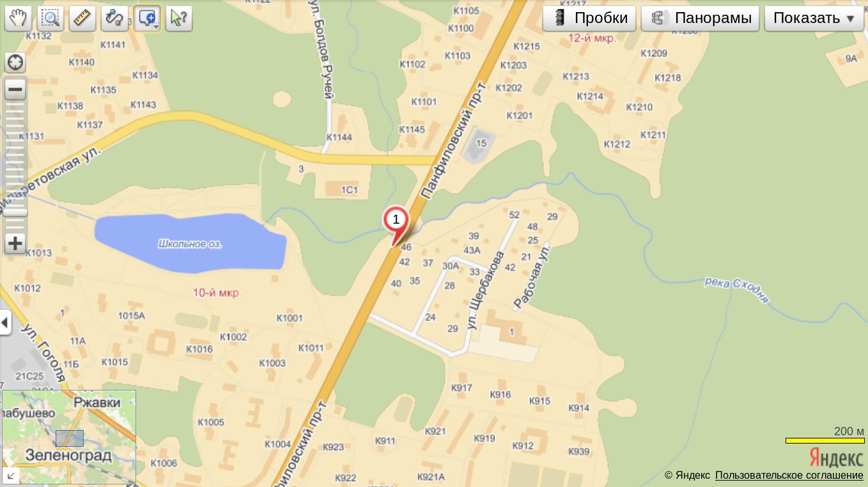Zoom in with the plus button
868x487 pixels.
tap(15, 243)
